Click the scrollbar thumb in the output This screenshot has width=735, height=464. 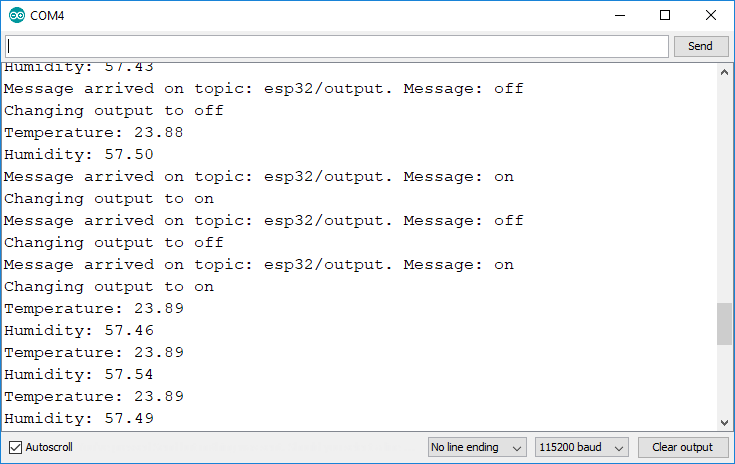pos(725,324)
